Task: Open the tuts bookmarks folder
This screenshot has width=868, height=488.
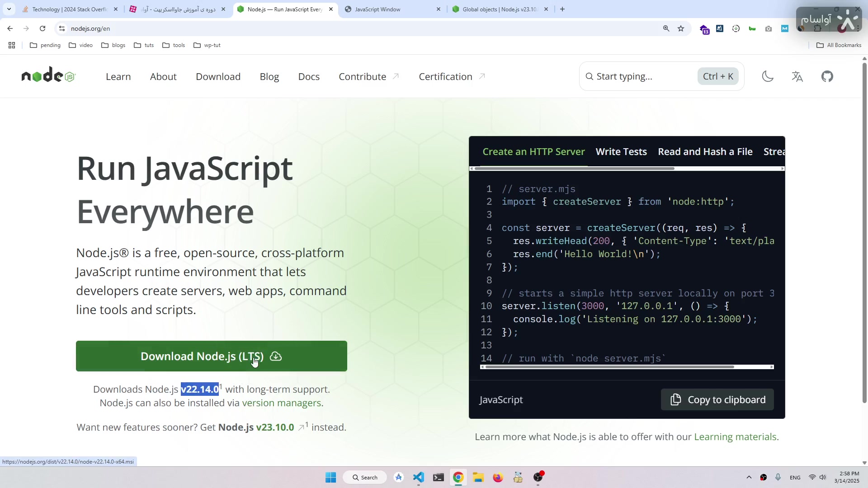Action: pos(144,45)
